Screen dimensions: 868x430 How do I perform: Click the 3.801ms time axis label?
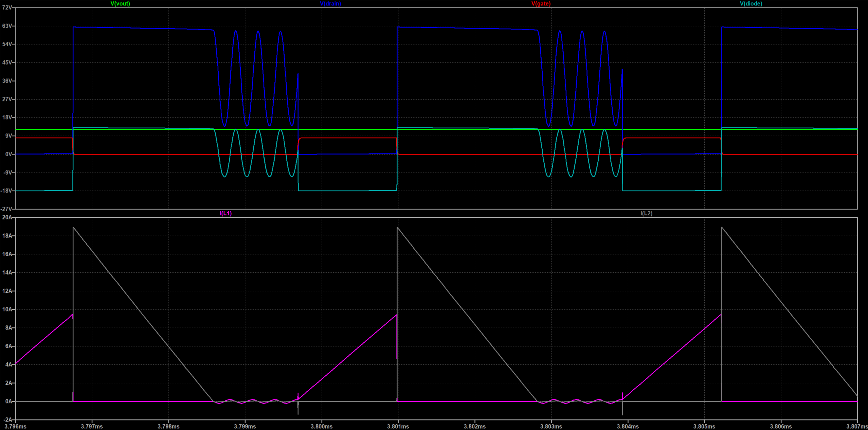coord(398,426)
